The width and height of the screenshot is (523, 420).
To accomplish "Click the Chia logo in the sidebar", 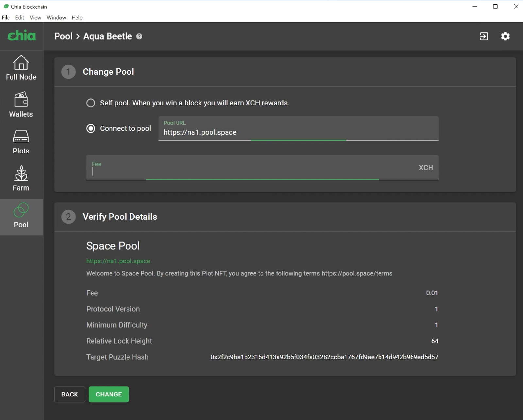I will coord(22,36).
